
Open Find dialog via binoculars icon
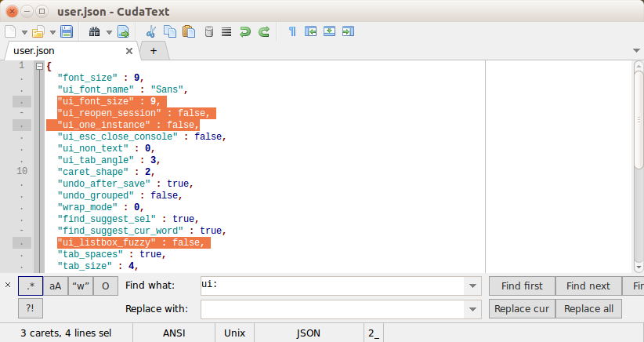pyautogui.click(x=95, y=31)
